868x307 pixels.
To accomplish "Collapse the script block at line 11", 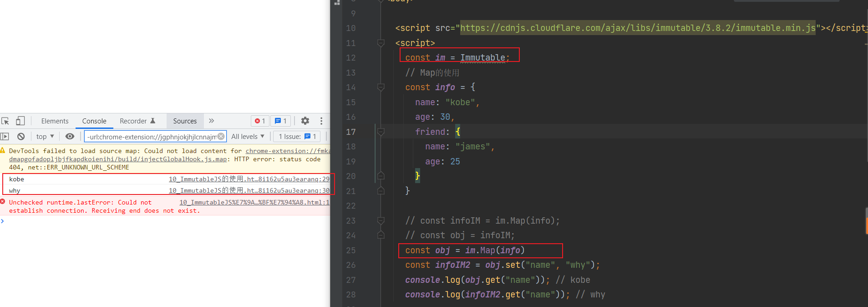I will point(381,43).
